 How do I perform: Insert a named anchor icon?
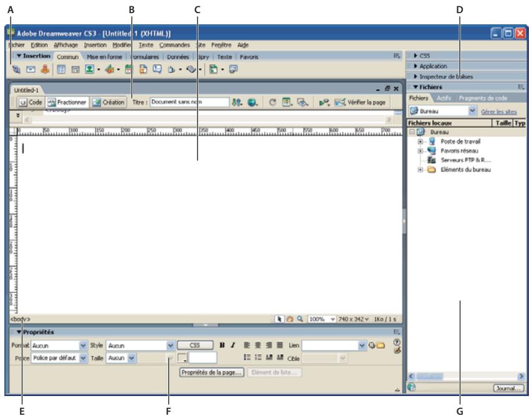[x=45, y=69]
